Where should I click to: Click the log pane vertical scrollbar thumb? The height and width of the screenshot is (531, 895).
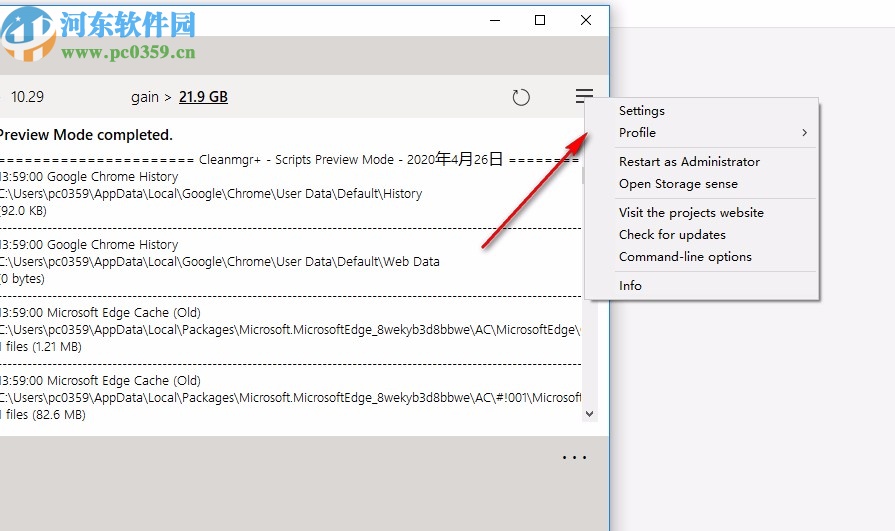[x=583, y=175]
